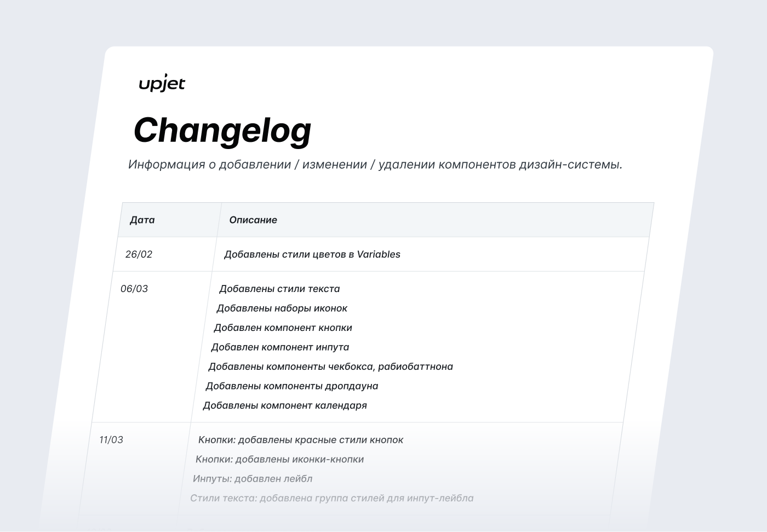Click the entry about стили цветов в Variables
This screenshot has height=532, width=767.
(312, 254)
